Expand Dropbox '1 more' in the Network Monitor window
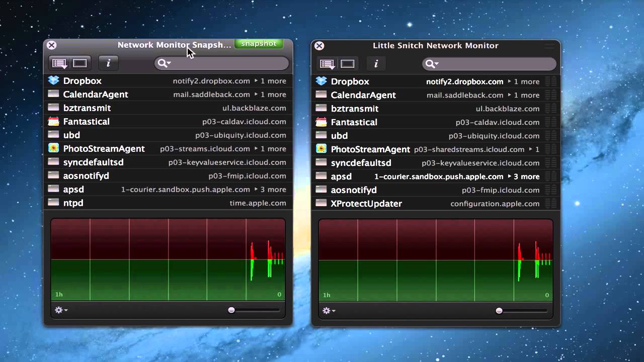644x362 pixels. click(523, 81)
